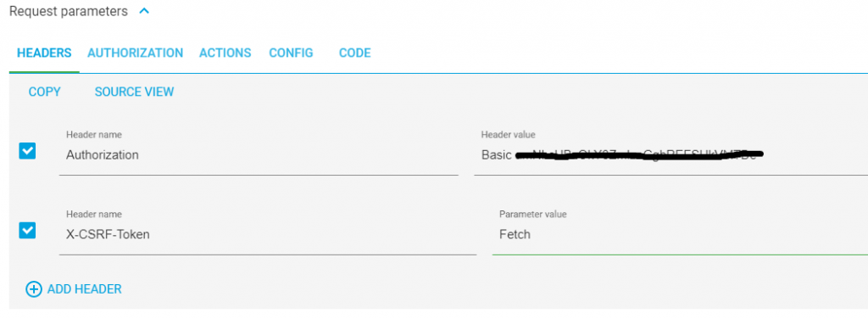Click the Header name label above X-CSRF-Token
Screen dimensions: 868x319
[94, 215]
